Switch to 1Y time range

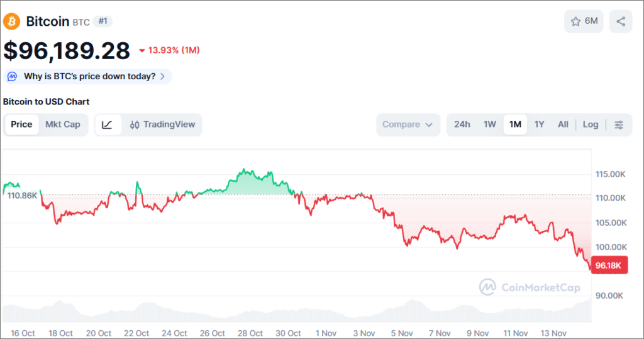click(539, 125)
